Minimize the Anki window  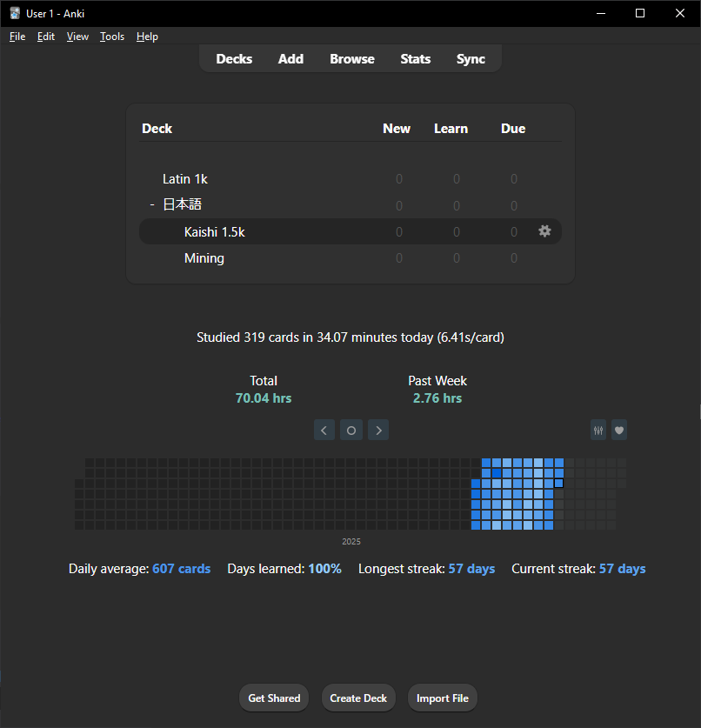coord(601,13)
